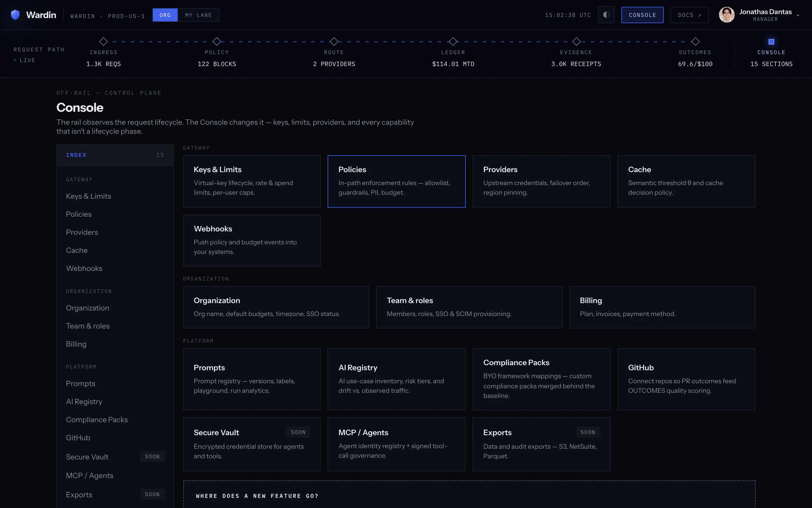This screenshot has height=508, width=812.
Task: Expand the user account dropdown arrow
Action: [798, 16]
